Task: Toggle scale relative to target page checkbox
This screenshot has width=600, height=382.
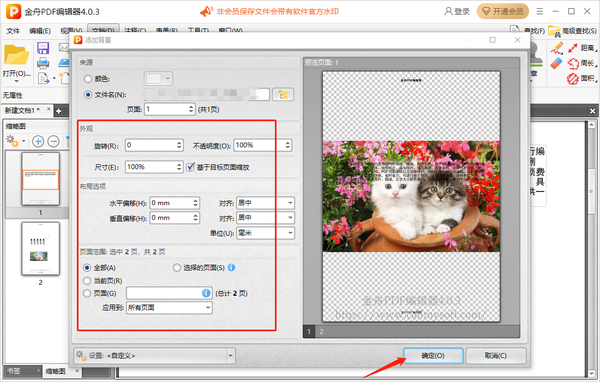Action: [x=191, y=167]
